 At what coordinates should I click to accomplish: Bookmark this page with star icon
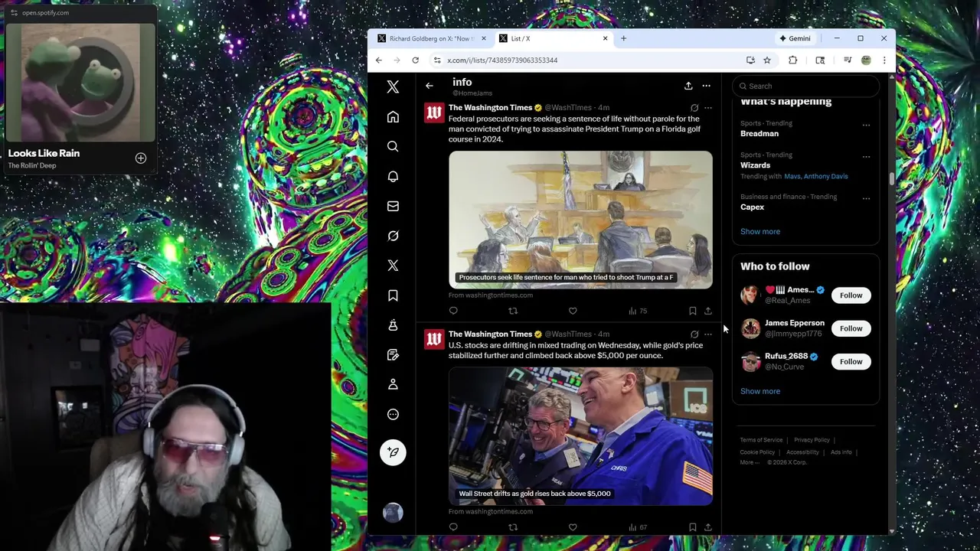click(766, 60)
